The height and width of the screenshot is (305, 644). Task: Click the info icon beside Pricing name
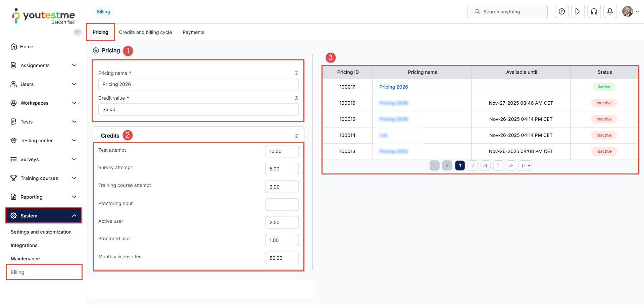(296, 73)
